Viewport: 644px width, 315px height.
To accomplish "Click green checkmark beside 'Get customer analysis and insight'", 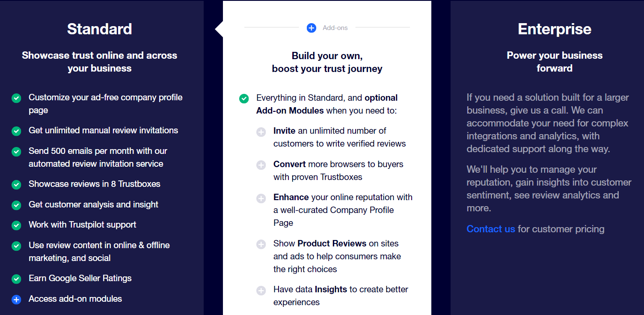I will (16, 205).
